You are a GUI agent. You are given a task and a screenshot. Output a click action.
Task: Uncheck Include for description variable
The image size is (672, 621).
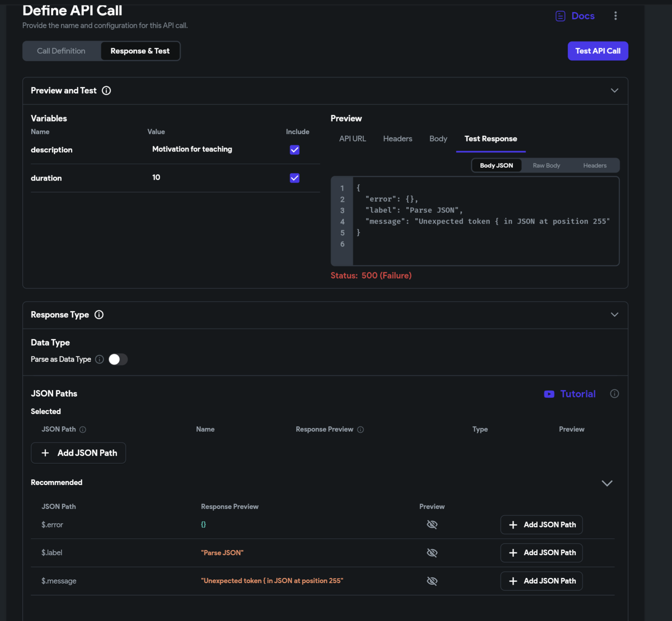point(295,150)
